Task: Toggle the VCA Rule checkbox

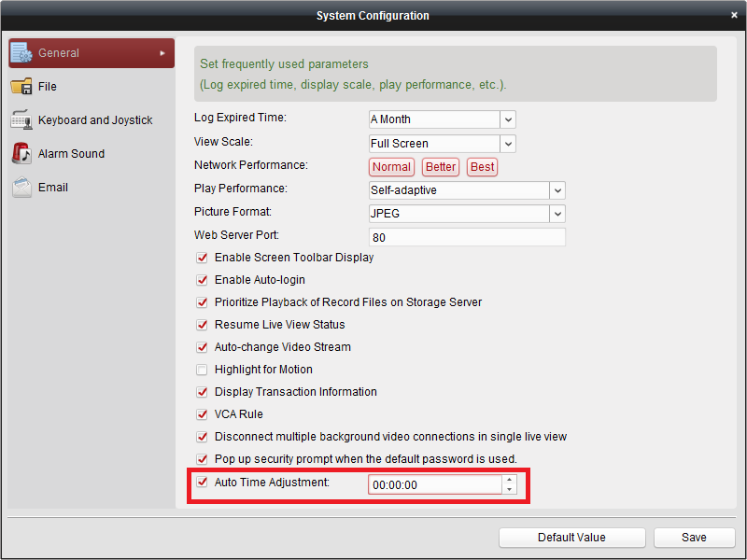Action: coord(202,414)
